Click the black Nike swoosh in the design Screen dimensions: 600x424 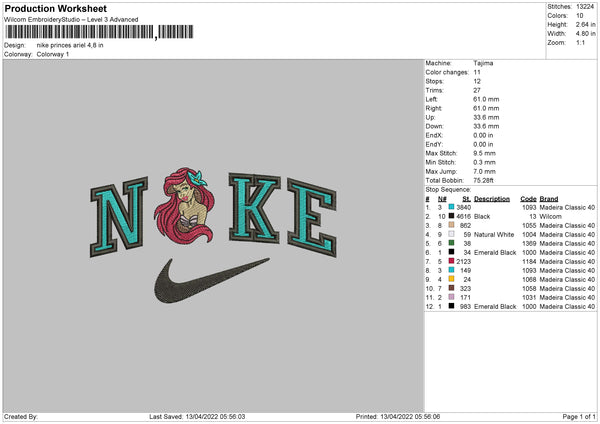(x=212, y=280)
